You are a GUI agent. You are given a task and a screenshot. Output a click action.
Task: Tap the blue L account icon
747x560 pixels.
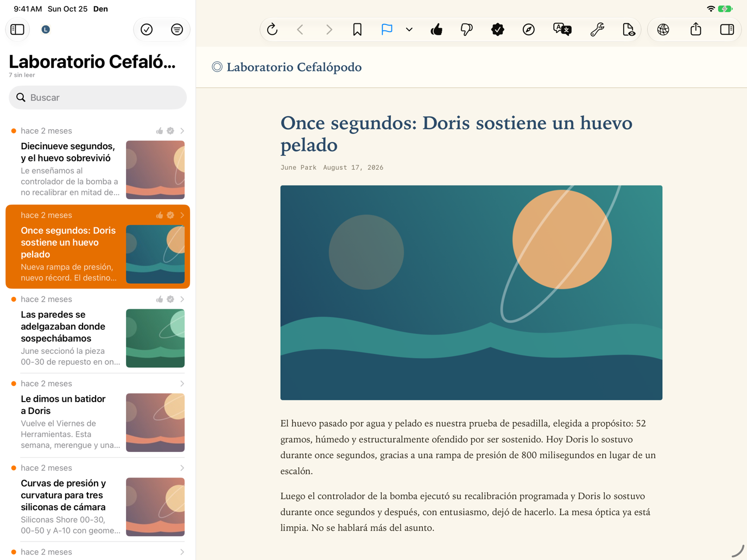46,29
